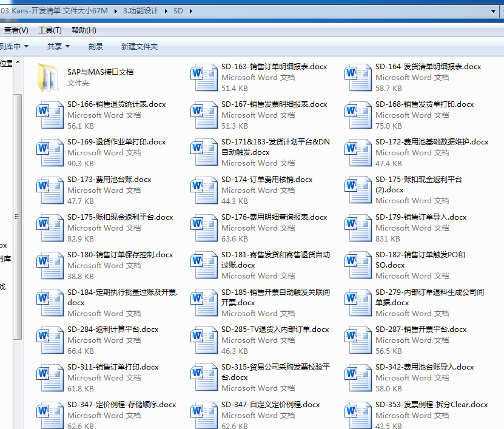Select Word icon for SD-171&183-发货计划平台 file
Image resolution: width=504 pixels, height=429 pixels.
tap(204, 152)
